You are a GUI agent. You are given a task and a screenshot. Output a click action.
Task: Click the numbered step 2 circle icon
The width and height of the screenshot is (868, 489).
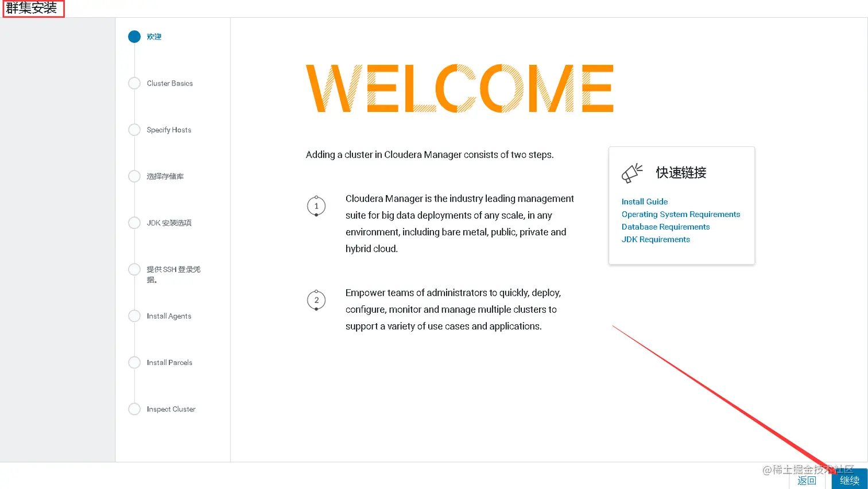tap(316, 300)
